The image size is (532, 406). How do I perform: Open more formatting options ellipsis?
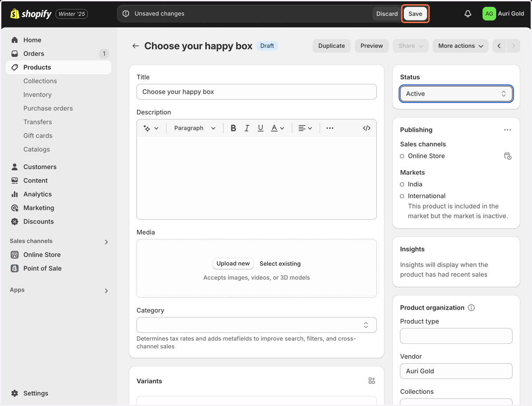(x=330, y=128)
